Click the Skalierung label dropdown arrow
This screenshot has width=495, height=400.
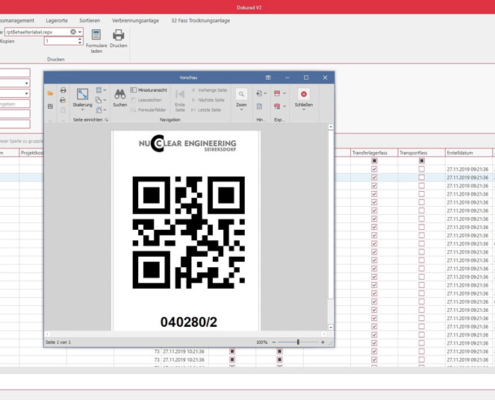tap(82, 109)
